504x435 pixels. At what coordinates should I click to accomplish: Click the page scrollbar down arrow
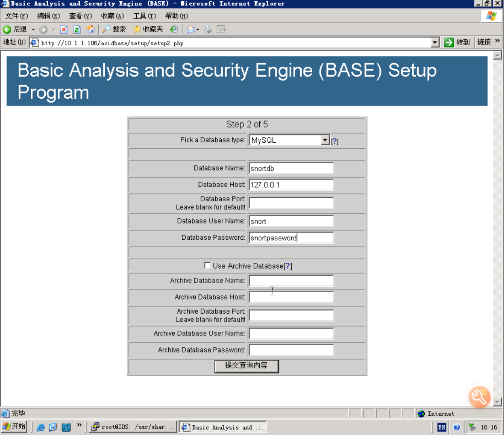tap(498, 402)
